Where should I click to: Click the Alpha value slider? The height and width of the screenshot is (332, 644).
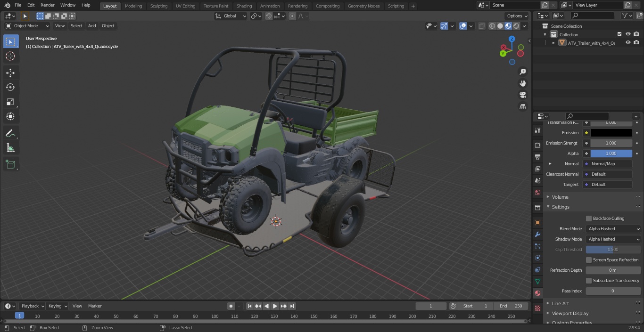coord(611,154)
